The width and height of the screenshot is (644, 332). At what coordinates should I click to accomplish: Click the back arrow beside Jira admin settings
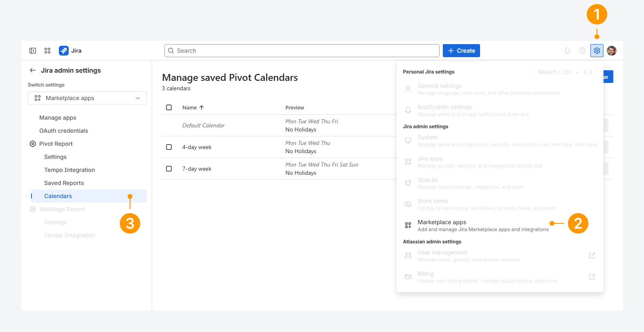pos(33,70)
